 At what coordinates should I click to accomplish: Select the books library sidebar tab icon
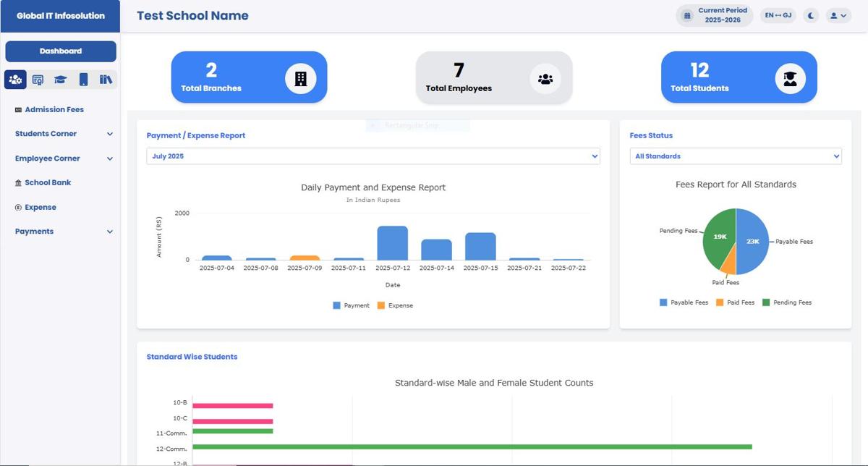click(106, 80)
